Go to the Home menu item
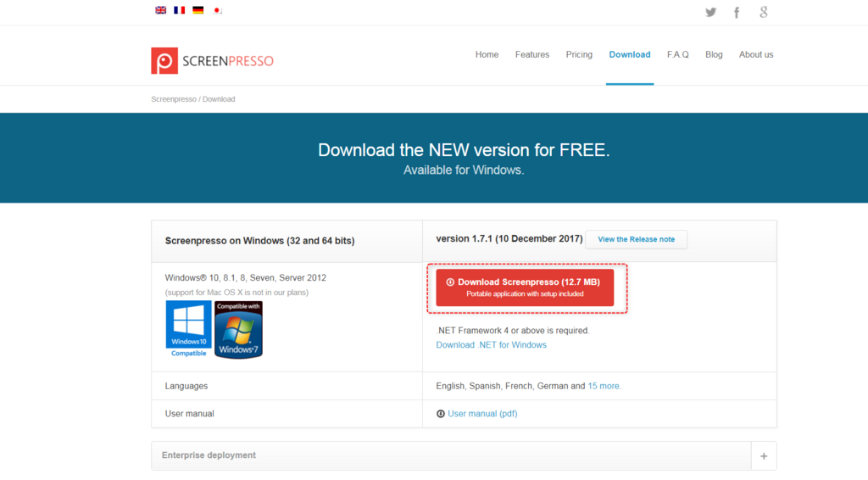 [x=487, y=55]
